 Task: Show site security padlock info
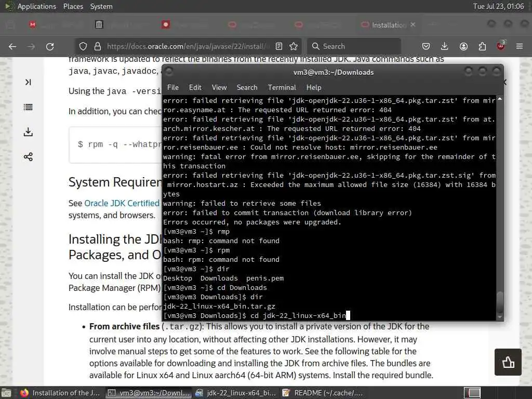pos(98,46)
